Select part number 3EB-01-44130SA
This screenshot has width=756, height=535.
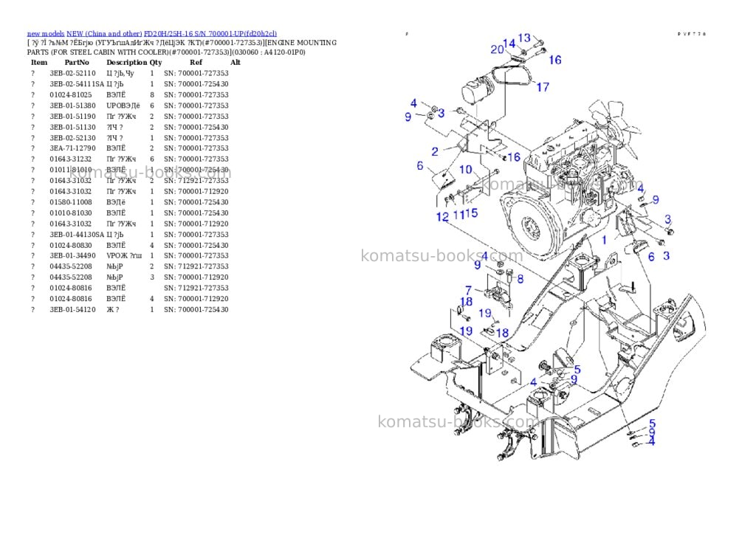click(x=77, y=235)
